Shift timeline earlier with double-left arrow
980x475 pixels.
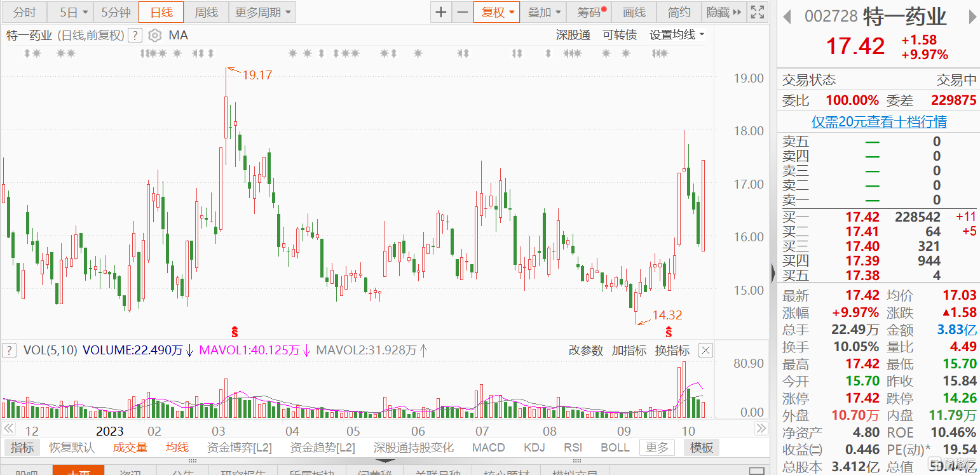[9, 429]
